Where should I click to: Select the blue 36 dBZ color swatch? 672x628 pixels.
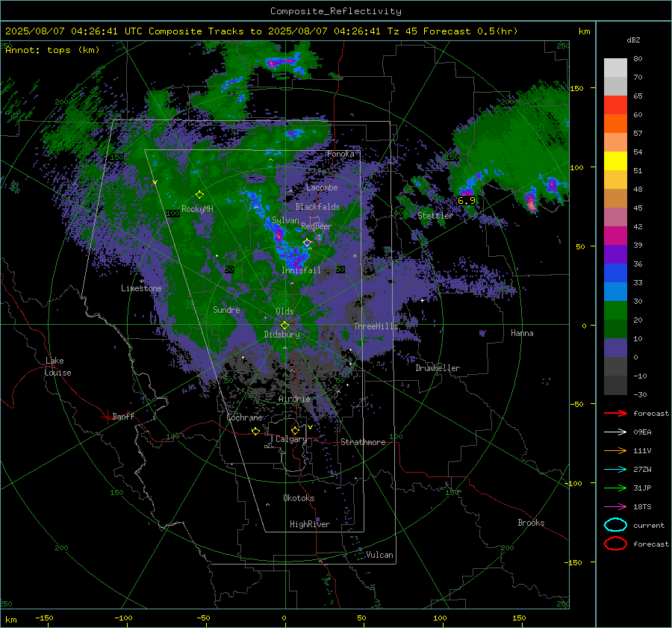615,273
